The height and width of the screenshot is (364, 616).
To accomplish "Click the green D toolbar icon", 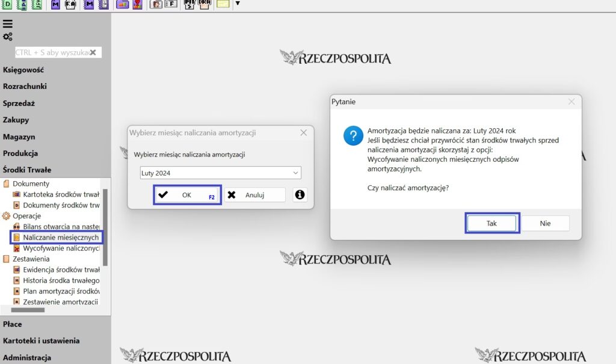I will point(7,4).
